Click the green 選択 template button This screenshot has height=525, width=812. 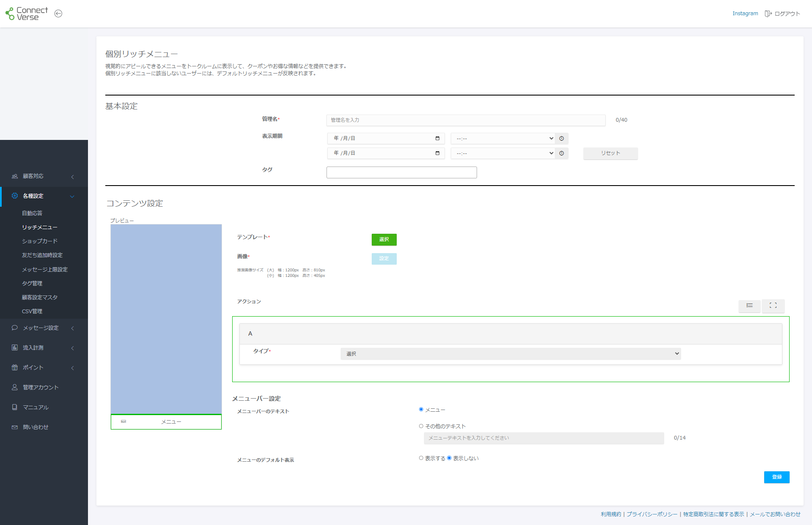(x=384, y=239)
